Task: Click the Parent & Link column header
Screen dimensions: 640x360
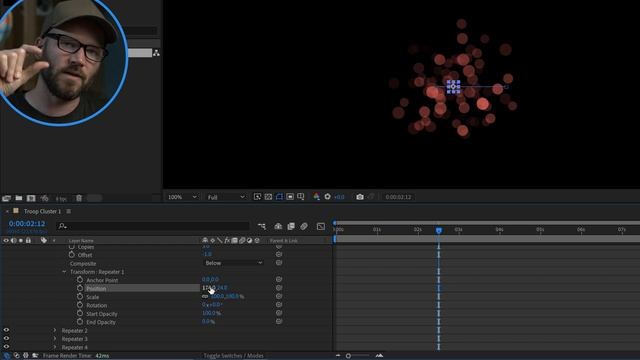Action: click(x=283, y=241)
